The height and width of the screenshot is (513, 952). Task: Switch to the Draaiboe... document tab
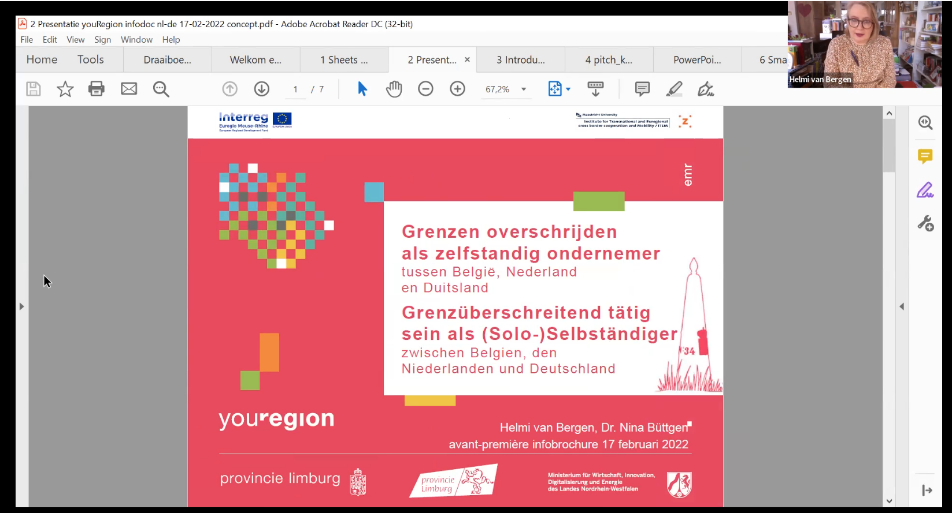(167, 59)
